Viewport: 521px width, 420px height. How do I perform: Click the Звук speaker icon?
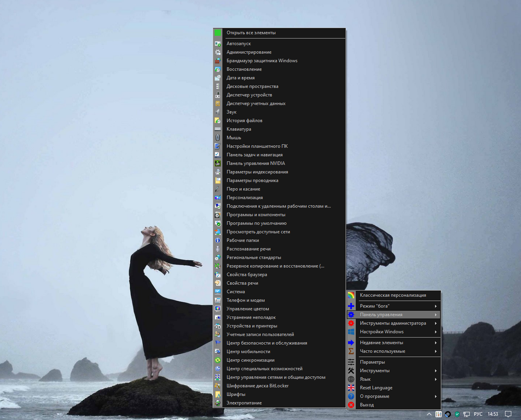[218, 112]
